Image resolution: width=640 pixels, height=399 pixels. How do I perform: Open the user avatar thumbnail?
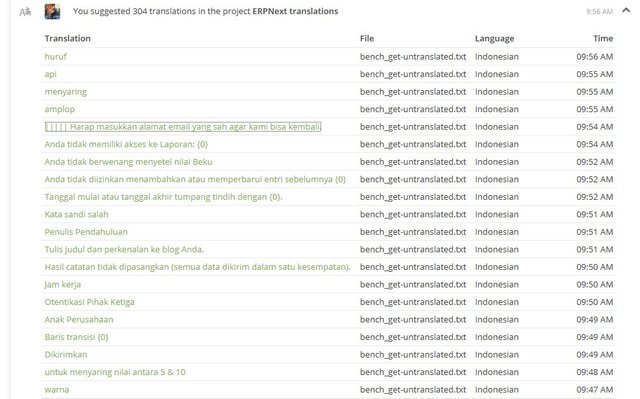(x=52, y=11)
